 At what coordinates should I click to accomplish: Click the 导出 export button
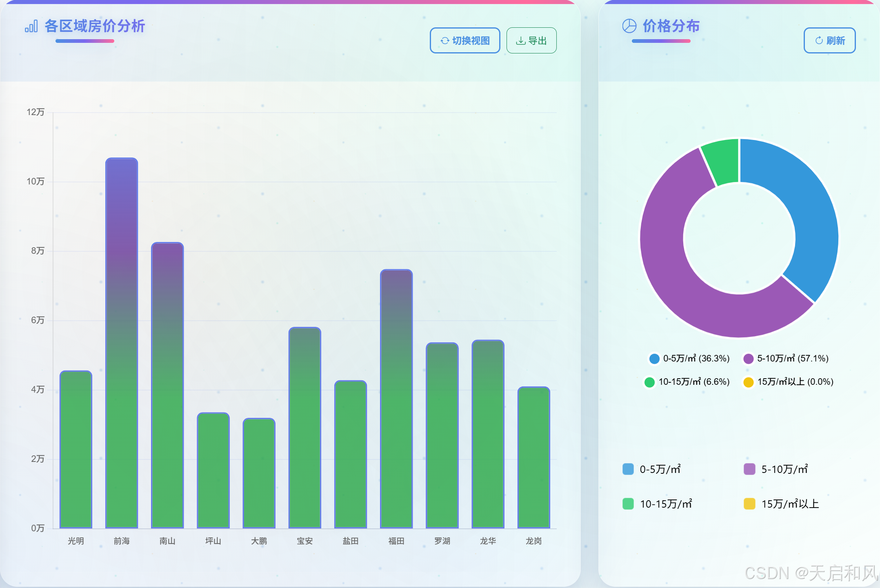point(531,40)
